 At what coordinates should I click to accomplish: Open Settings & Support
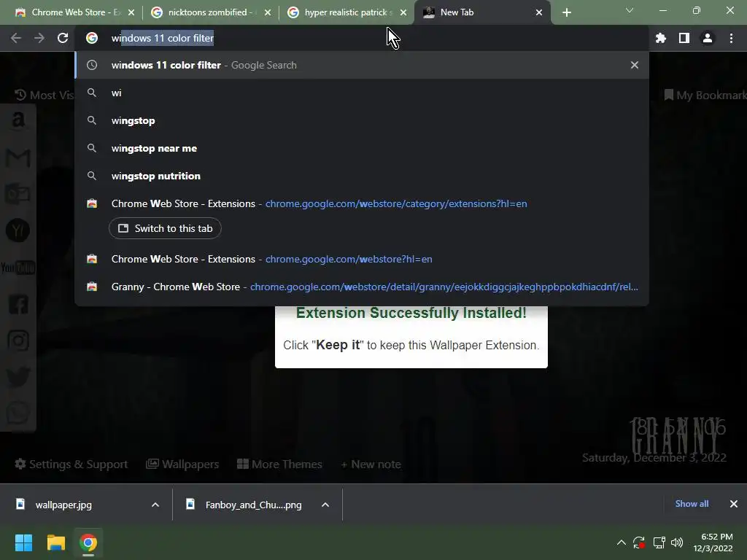pos(71,464)
